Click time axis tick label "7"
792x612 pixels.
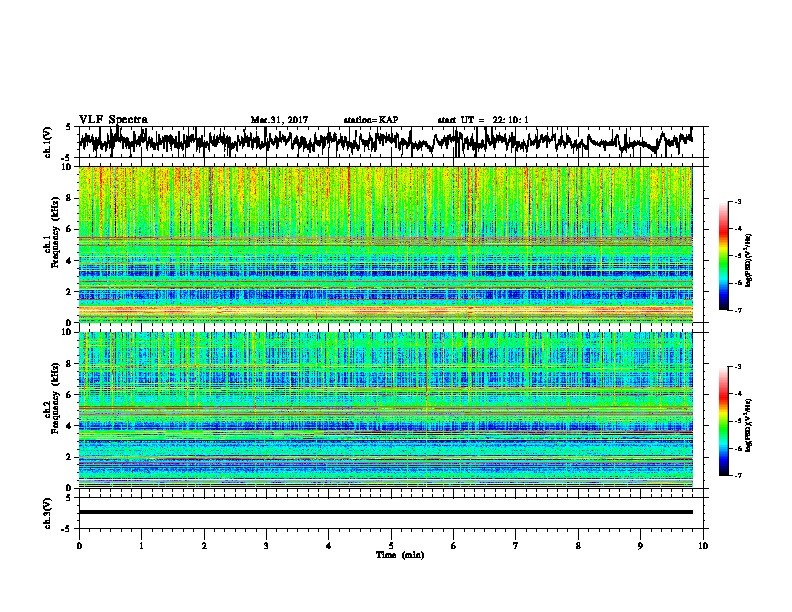[516, 546]
